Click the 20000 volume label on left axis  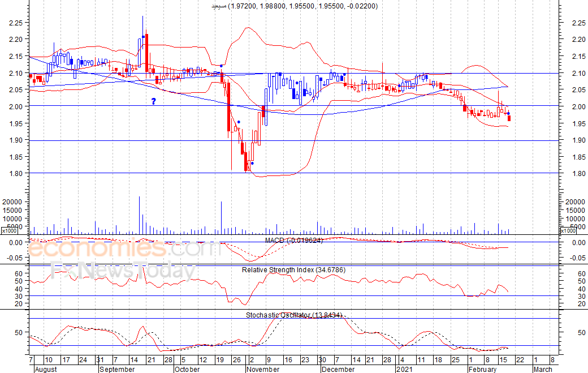(x=12, y=202)
